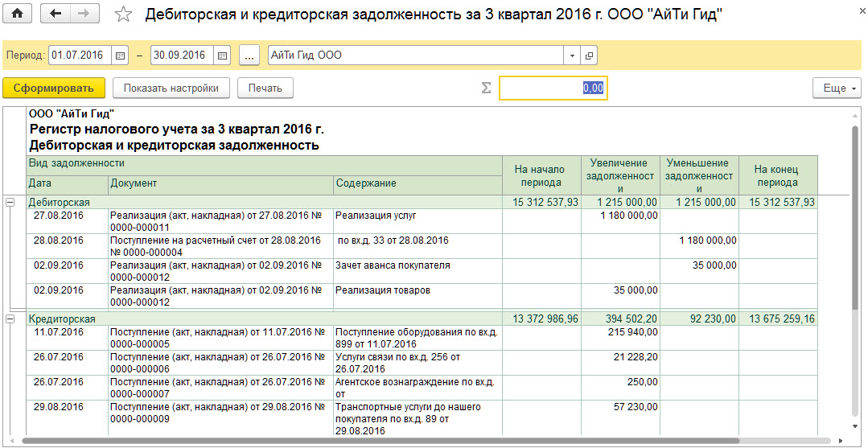
Task: Click the Печать button
Action: click(x=265, y=88)
